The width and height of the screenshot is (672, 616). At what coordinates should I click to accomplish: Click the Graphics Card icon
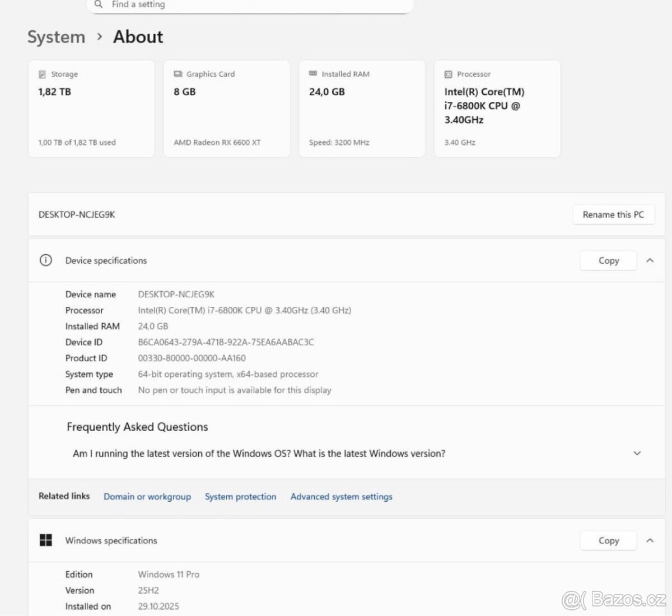coord(178,74)
